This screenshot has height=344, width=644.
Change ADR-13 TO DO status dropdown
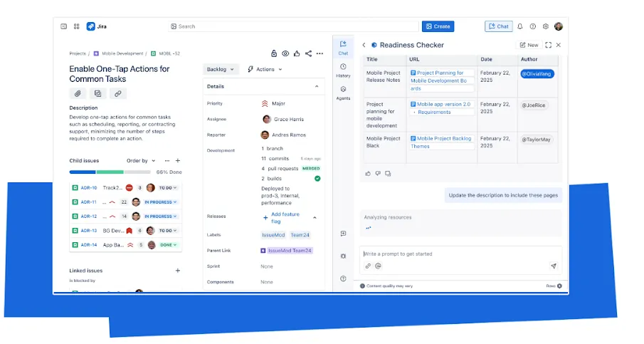pyautogui.click(x=167, y=231)
